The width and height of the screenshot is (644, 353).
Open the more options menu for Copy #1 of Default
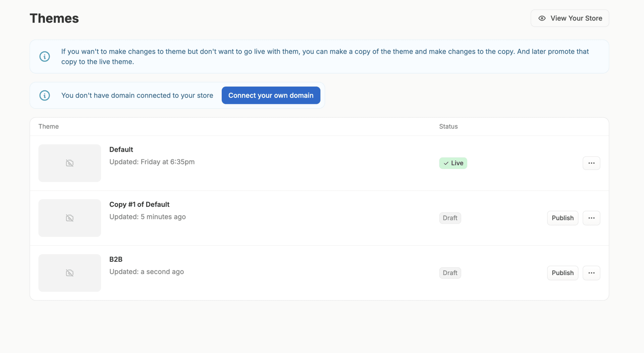pyautogui.click(x=591, y=218)
